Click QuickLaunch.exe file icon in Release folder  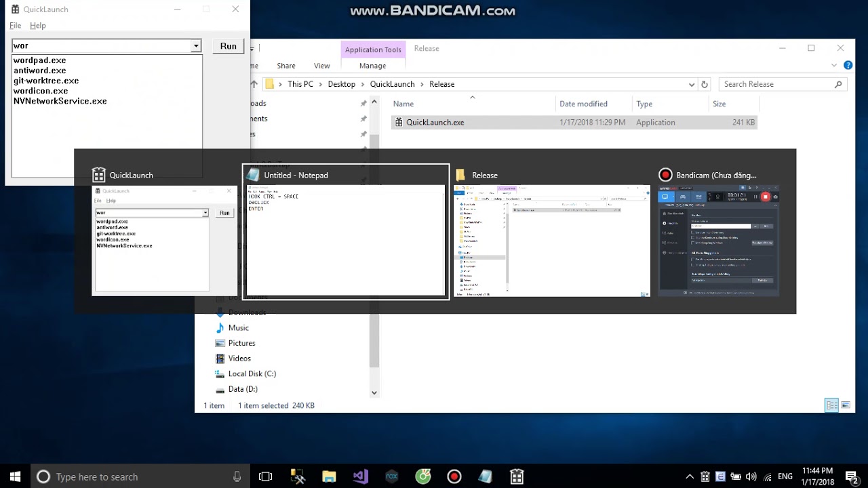pos(399,123)
